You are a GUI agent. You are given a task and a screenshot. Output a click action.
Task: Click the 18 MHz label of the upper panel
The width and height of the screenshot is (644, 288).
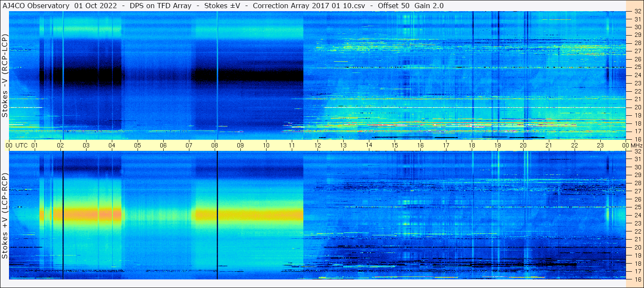tap(637, 123)
